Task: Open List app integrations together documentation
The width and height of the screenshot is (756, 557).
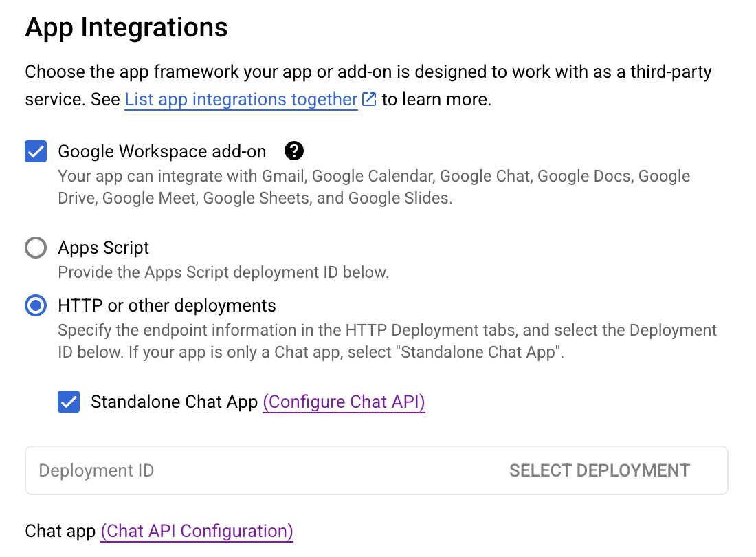Action: point(241,99)
